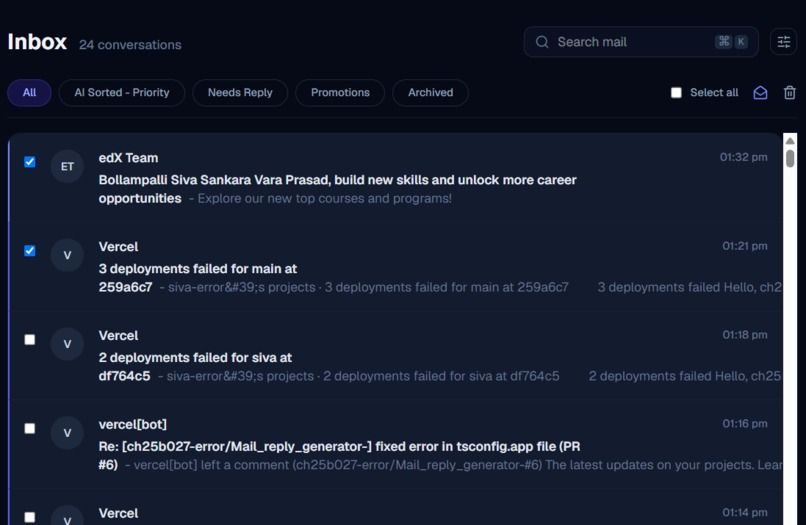Show the Promotions tab

340,93
